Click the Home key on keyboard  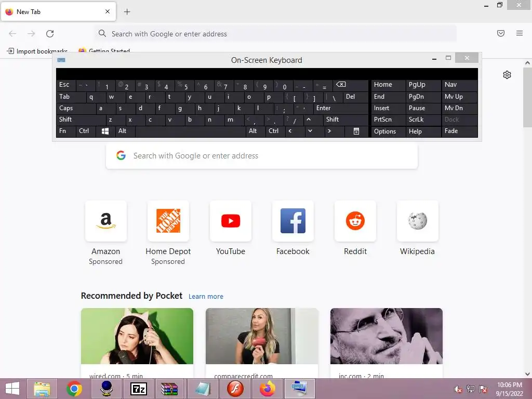(x=388, y=85)
